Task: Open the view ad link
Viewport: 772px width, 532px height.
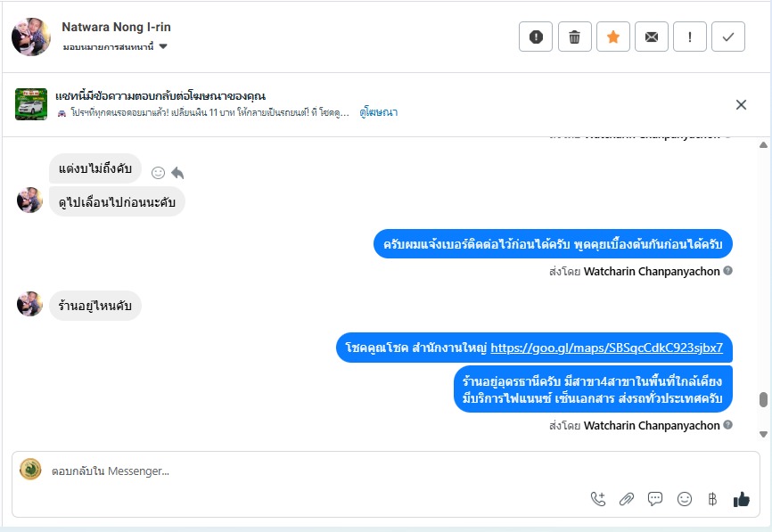Action: click(379, 112)
